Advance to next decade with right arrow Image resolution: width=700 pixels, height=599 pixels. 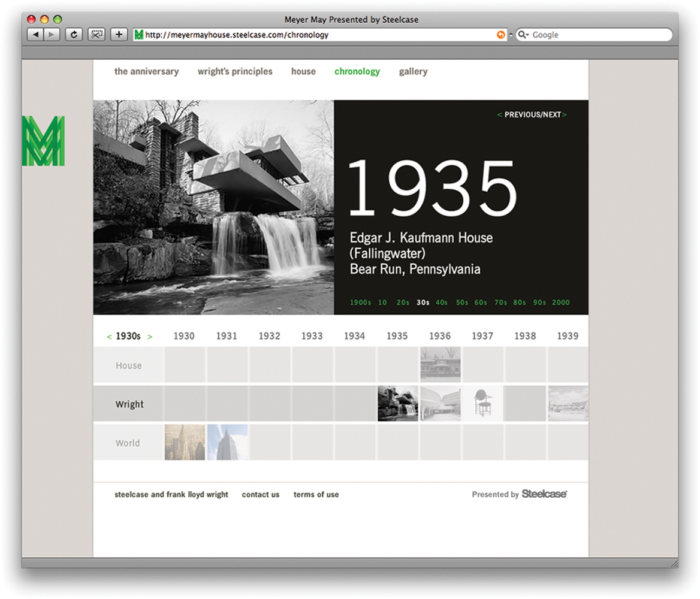[150, 337]
